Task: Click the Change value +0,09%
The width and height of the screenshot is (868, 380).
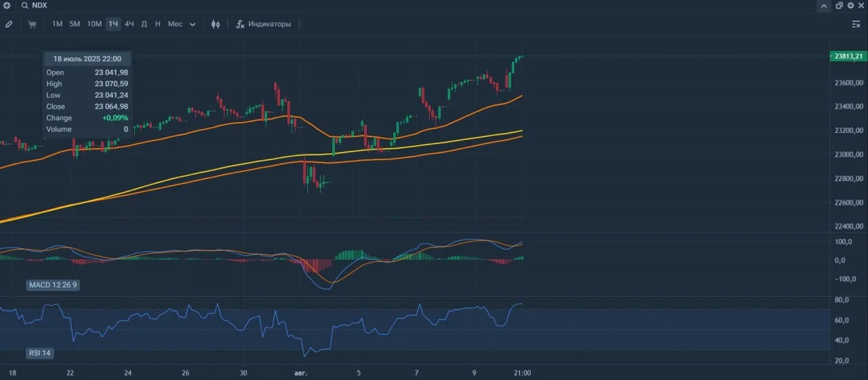Action: coord(115,118)
